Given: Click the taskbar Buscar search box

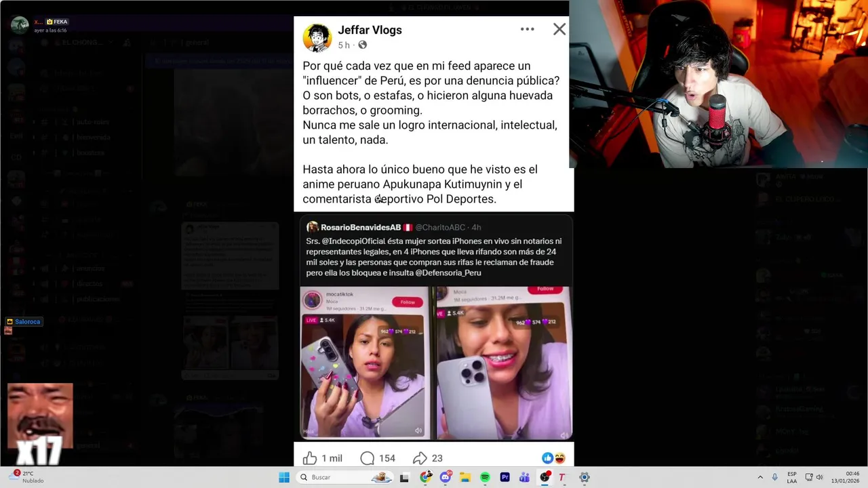Looking at the screenshot, I should coord(345,477).
